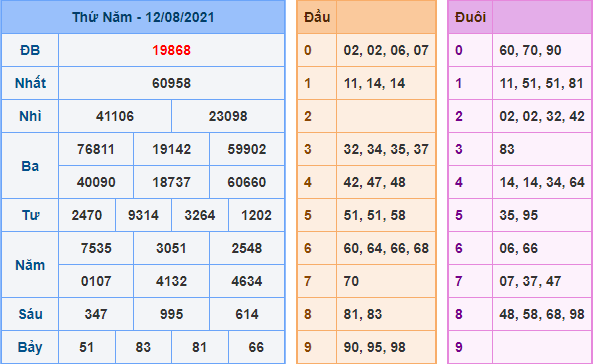Click the fifth prize number 7535
This screenshot has height=364, width=593.
[x=96, y=248]
